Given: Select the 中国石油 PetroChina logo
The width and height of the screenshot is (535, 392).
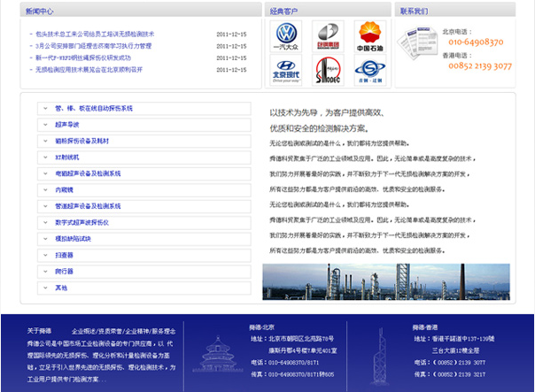Looking at the screenshot, I should (370, 37).
